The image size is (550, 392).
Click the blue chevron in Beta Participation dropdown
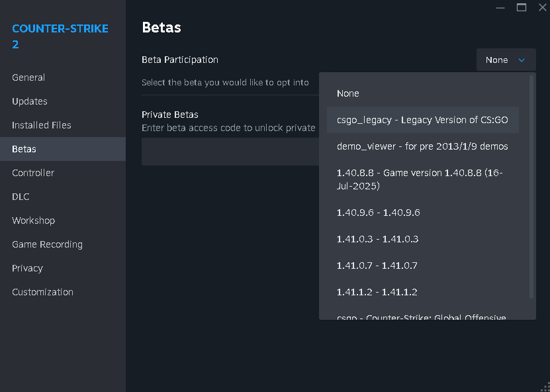522,60
